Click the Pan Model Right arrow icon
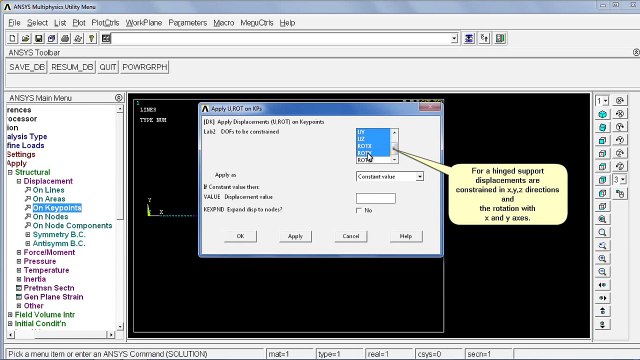The image size is (640, 360). point(602,298)
